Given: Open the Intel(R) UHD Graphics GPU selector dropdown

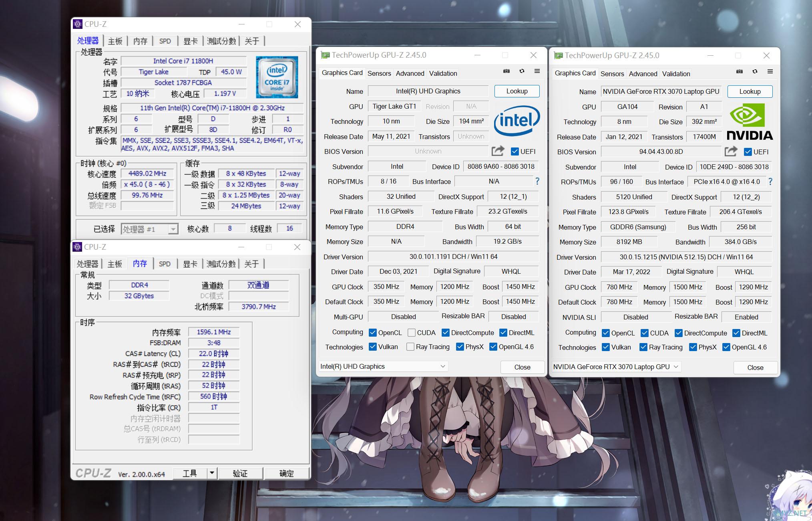Looking at the screenshot, I should [383, 366].
